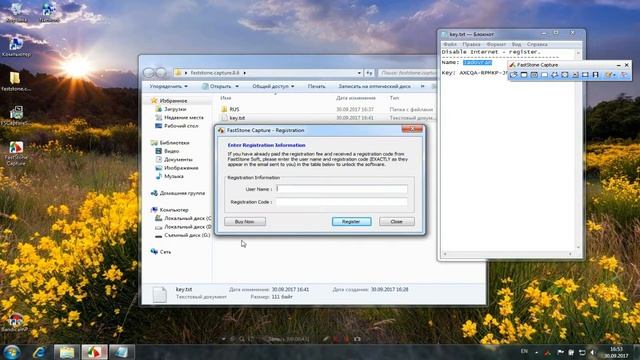Select Библиотеки in navigation pane

174,143
